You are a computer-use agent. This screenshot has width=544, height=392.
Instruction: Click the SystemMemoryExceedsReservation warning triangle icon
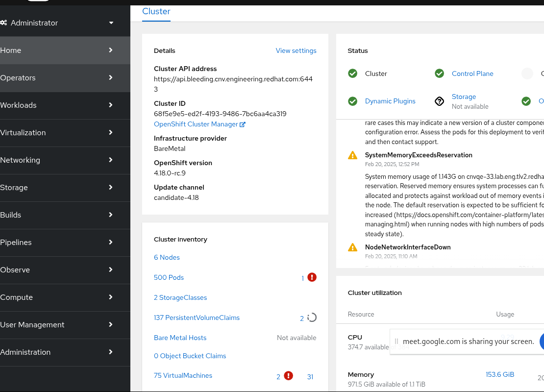pos(352,155)
